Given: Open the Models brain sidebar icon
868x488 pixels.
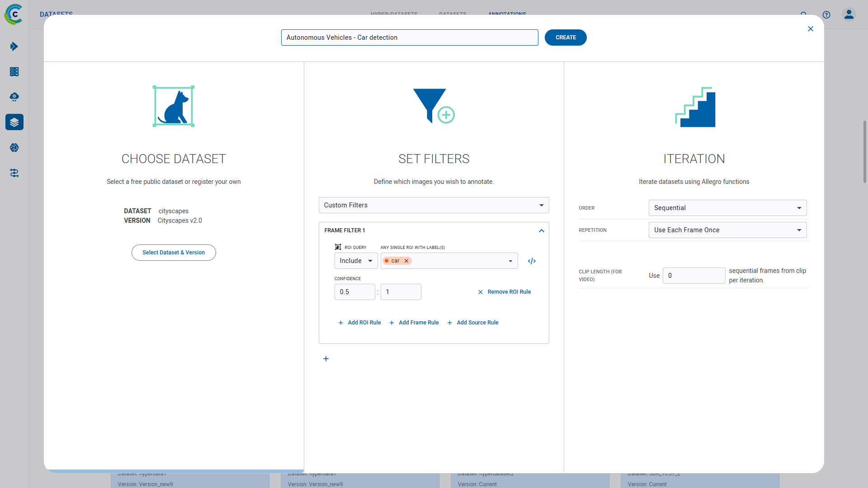Looking at the screenshot, I should coord(14,148).
